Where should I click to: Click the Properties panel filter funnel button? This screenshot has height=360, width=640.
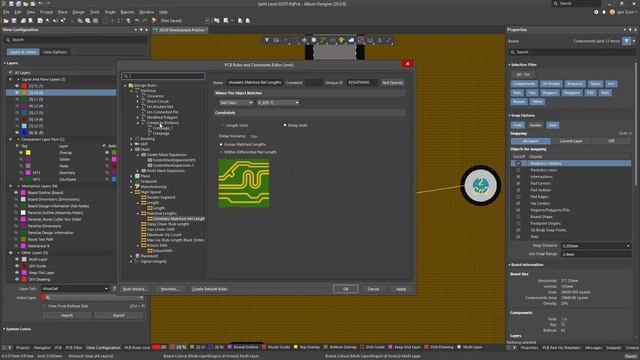pyautogui.click(x=627, y=41)
